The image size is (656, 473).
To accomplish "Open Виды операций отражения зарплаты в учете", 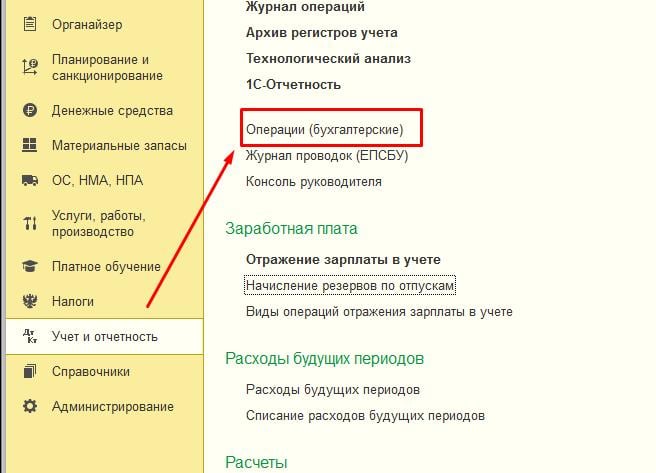I will pyautogui.click(x=379, y=312).
